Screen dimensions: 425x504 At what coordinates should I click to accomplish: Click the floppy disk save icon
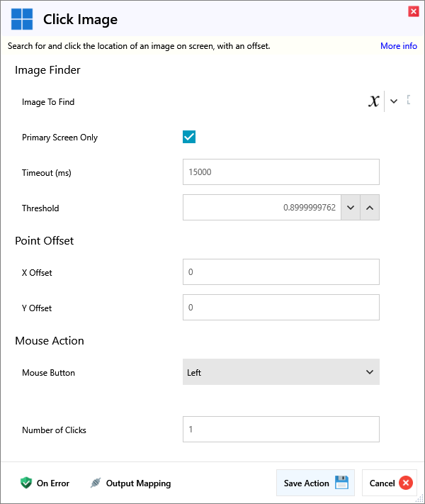pos(341,483)
